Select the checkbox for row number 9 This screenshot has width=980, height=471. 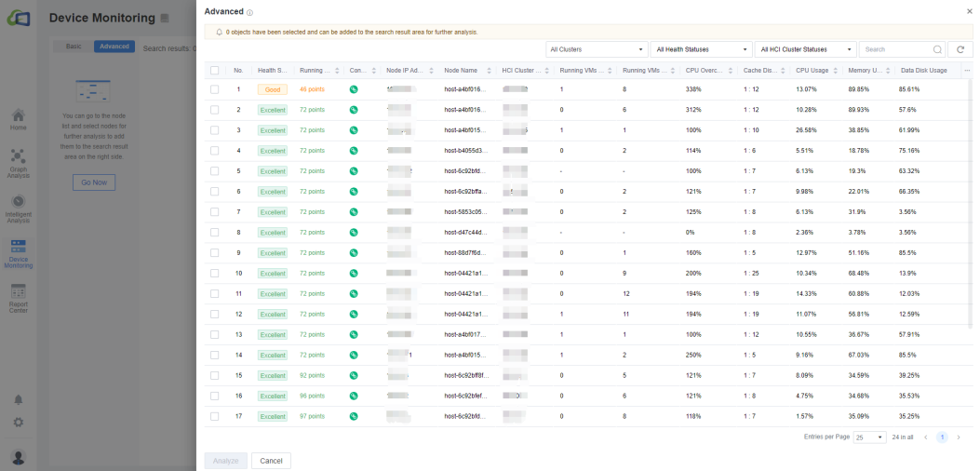(x=214, y=253)
